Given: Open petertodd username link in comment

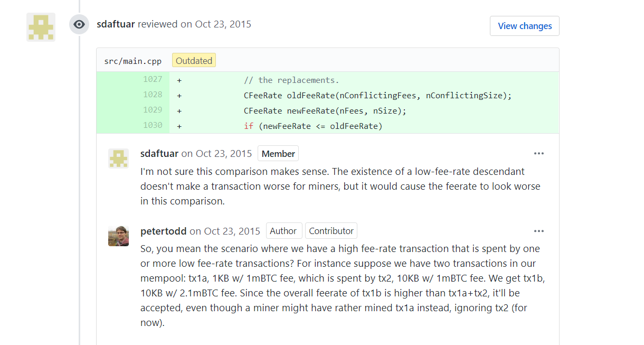Looking at the screenshot, I should 164,231.
